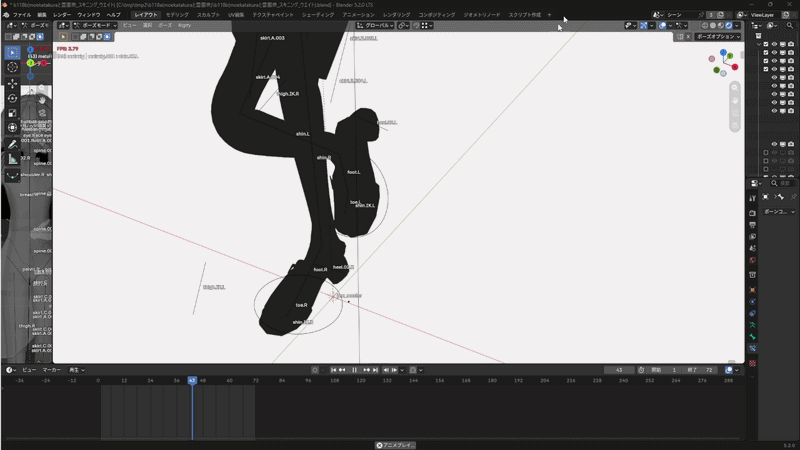The image size is (800, 450).
Task: Activate the Move tool in the left toolbar
Action: point(12,83)
